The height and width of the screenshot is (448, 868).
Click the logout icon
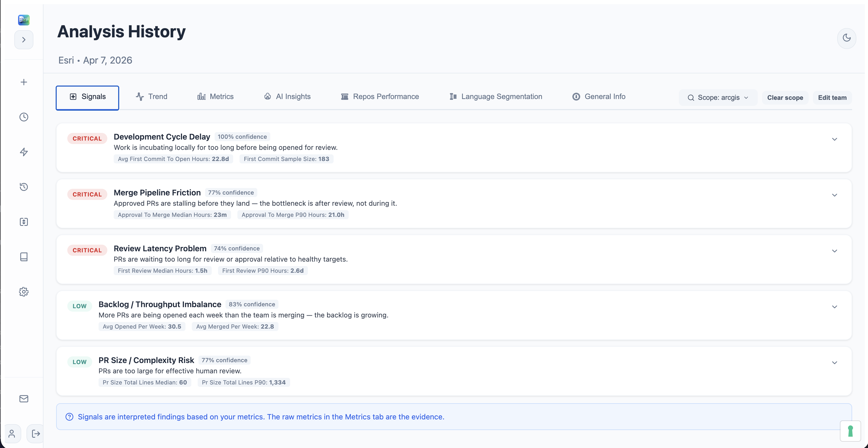click(36, 433)
